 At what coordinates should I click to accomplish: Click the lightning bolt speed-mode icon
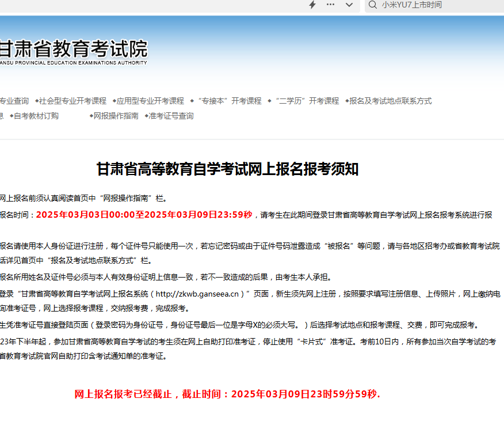coord(312,5)
